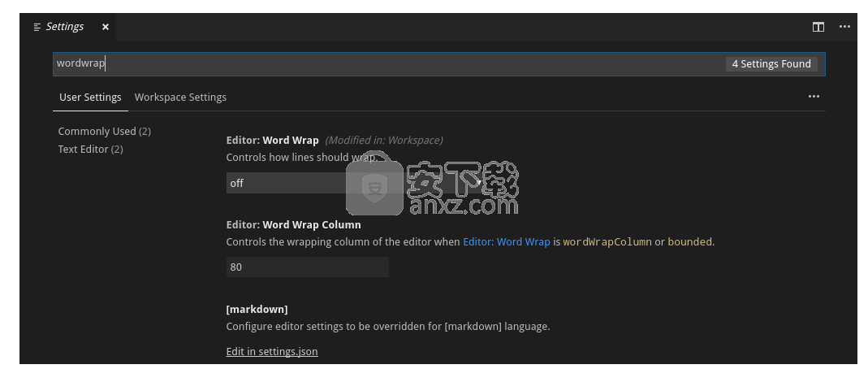Screen dimensions: 868x369
Task: Switch to User Settings tab
Action: pyautogui.click(x=90, y=97)
